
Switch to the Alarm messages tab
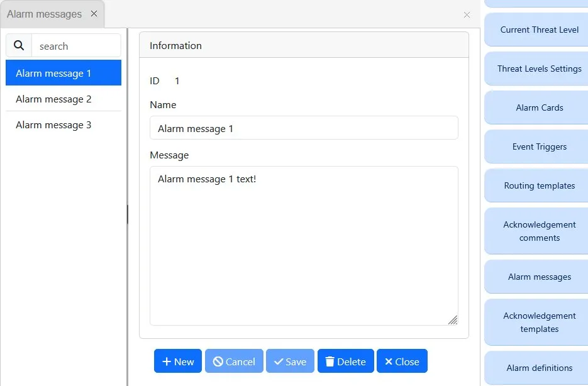44,13
